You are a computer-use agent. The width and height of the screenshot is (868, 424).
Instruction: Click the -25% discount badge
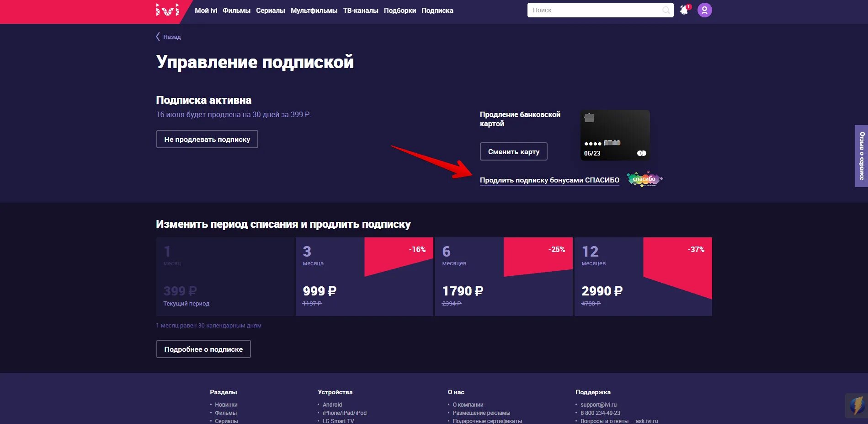[556, 249]
